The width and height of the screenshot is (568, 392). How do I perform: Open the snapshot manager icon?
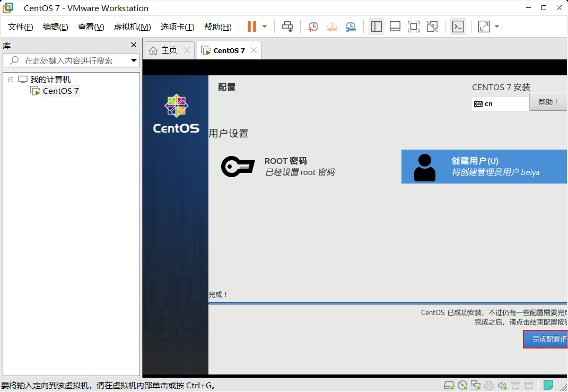(350, 27)
